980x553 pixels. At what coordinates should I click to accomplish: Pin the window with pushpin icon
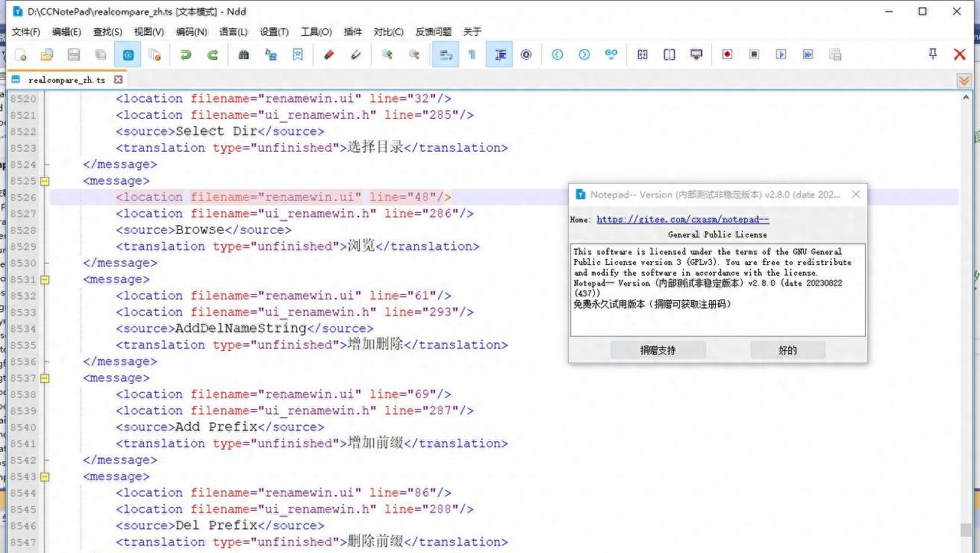(x=932, y=54)
